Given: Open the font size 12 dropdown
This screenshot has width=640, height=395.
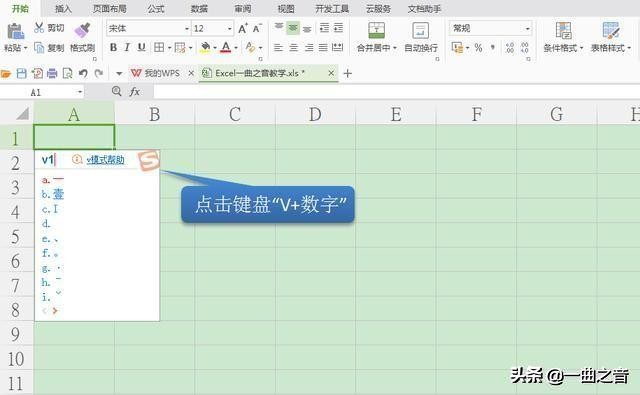Looking at the screenshot, I should (x=230, y=29).
